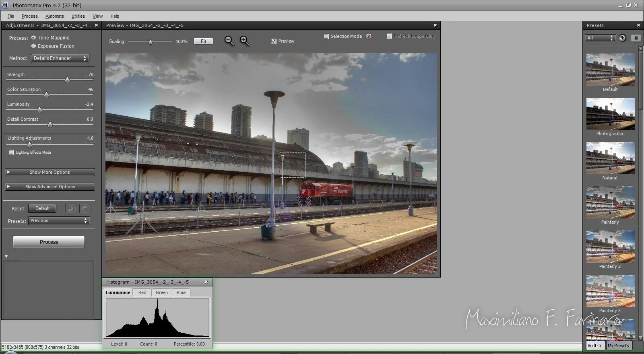Image resolution: width=644 pixels, height=354 pixels.
Task: Click the histogram graph area
Action: (x=157, y=318)
